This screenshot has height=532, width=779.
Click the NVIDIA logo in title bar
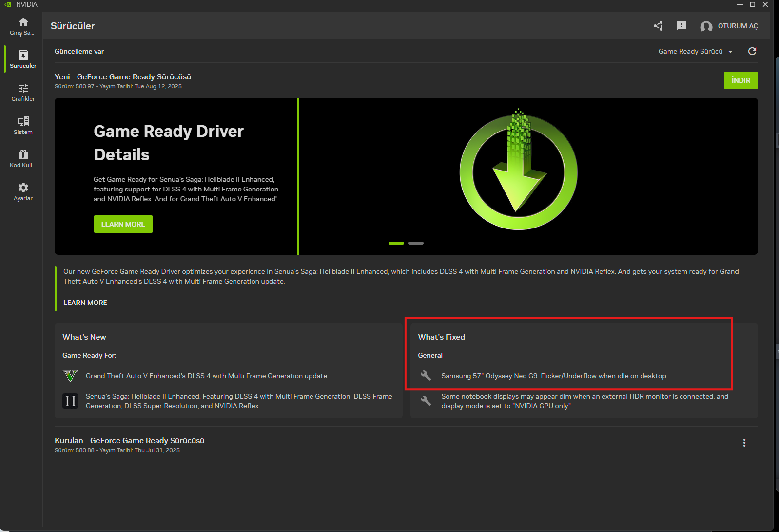pos(8,4)
